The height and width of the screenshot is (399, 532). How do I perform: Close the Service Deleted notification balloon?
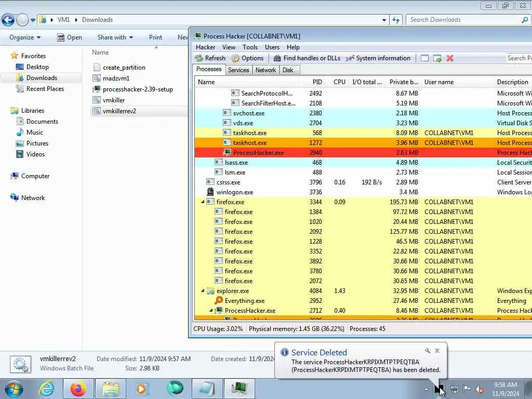(437, 351)
